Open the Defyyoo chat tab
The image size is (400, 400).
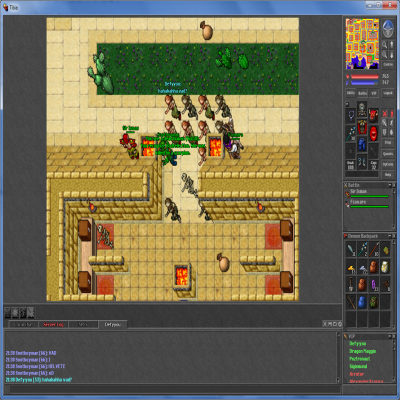113,324
